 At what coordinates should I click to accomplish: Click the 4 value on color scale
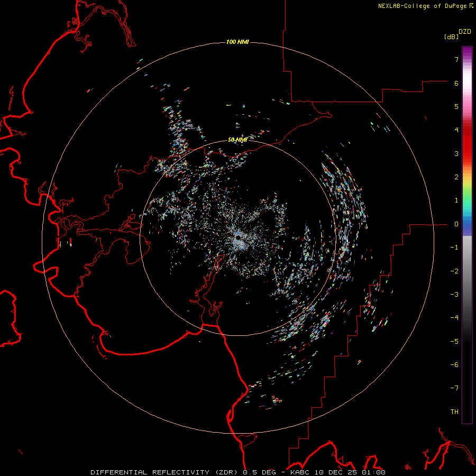click(456, 130)
